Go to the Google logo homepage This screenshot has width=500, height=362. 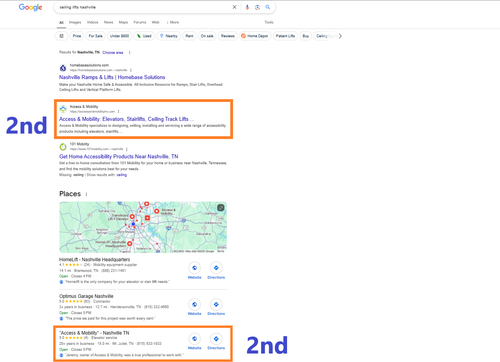click(x=30, y=7)
